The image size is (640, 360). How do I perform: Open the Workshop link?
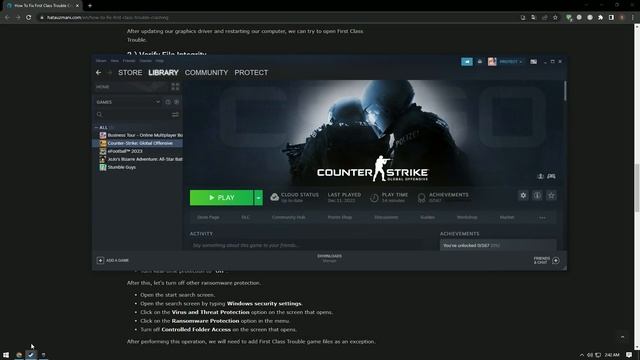tap(467, 218)
